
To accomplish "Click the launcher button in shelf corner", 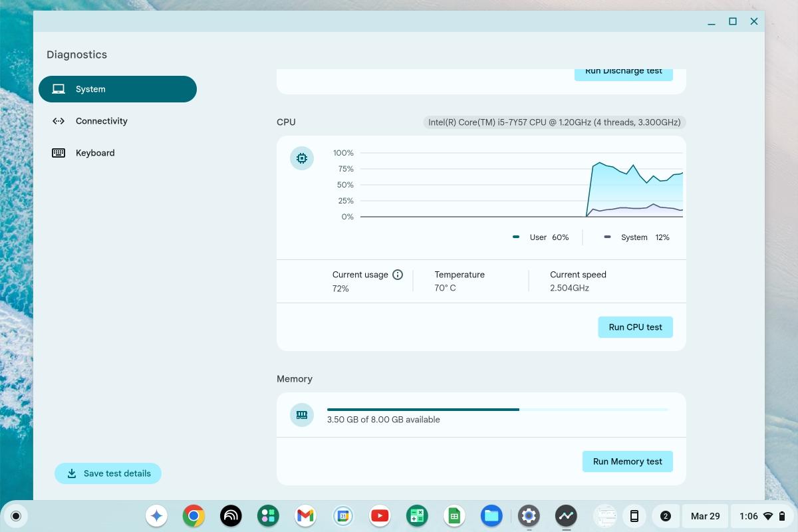I will pyautogui.click(x=16, y=516).
